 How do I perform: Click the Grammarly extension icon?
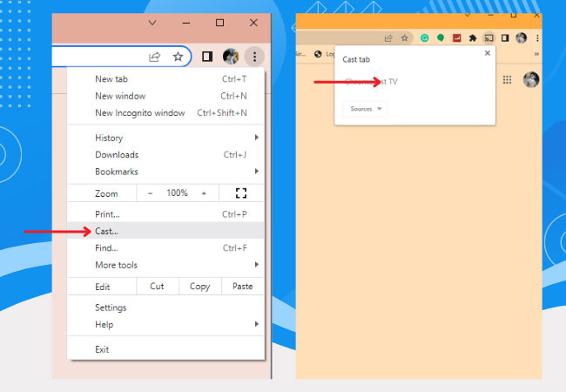424,38
